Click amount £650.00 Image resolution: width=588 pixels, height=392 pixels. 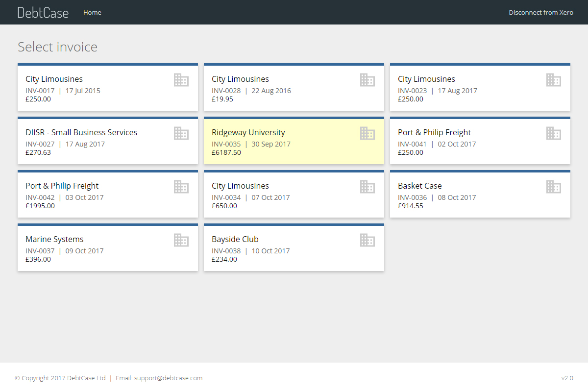point(224,206)
